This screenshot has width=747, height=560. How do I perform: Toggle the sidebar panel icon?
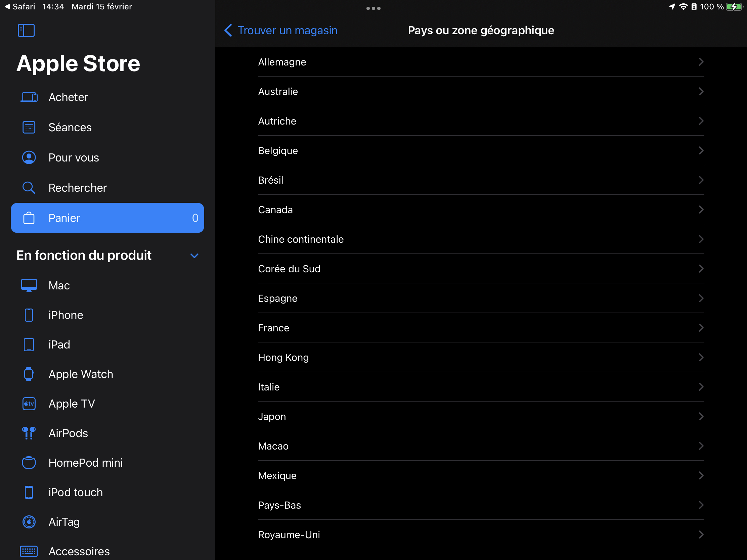tap(26, 30)
